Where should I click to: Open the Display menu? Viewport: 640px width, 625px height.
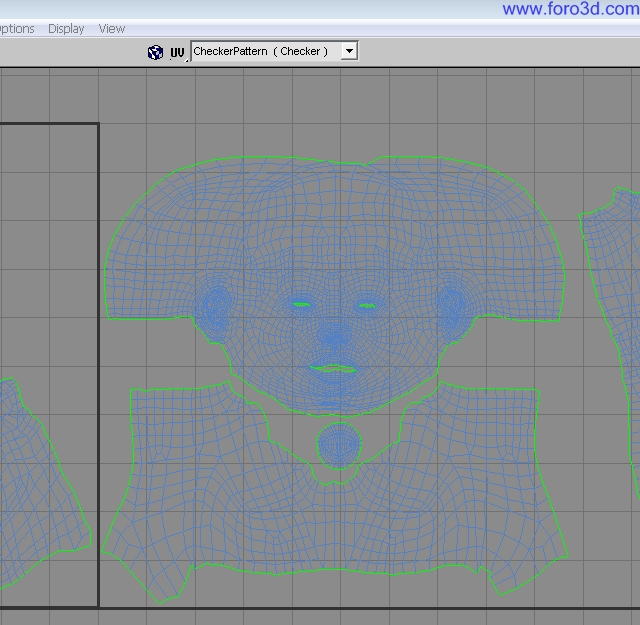point(66,29)
